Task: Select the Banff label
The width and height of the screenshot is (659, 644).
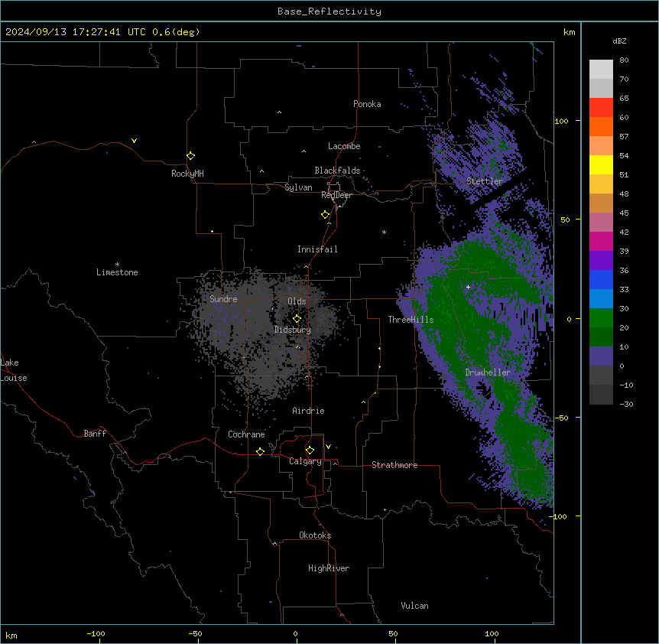Action: pyautogui.click(x=95, y=434)
